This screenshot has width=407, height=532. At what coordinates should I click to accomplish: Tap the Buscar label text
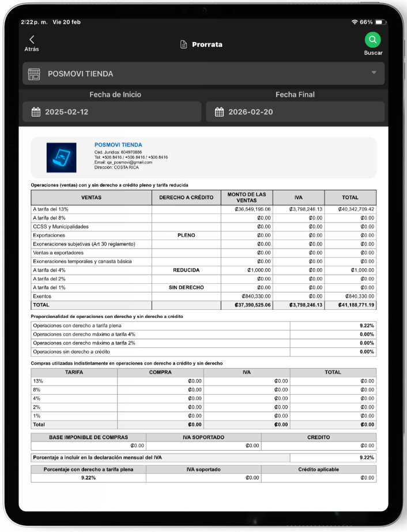click(x=373, y=53)
